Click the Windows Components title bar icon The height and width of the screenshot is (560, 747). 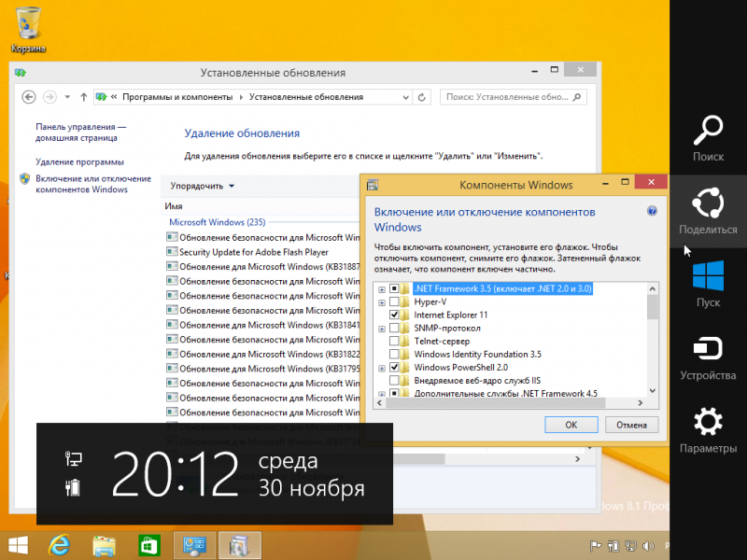point(373,185)
